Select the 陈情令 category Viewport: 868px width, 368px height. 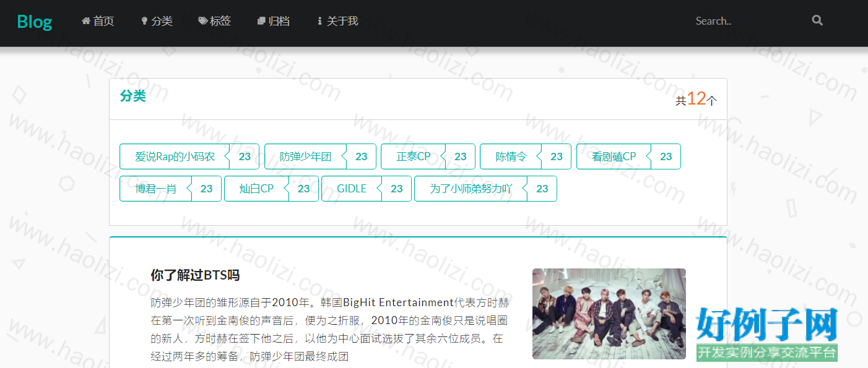(511, 156)
